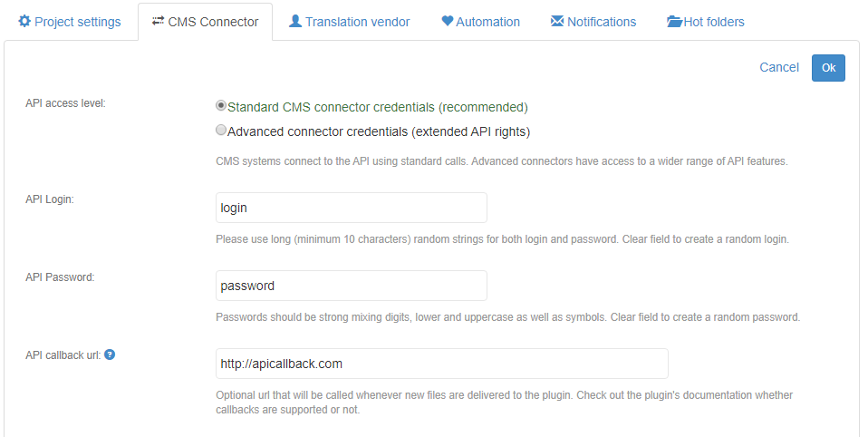This screenshot has width=868, height=437.
Task: Select Advanced connector credentials radio
Action: (221, 131)
